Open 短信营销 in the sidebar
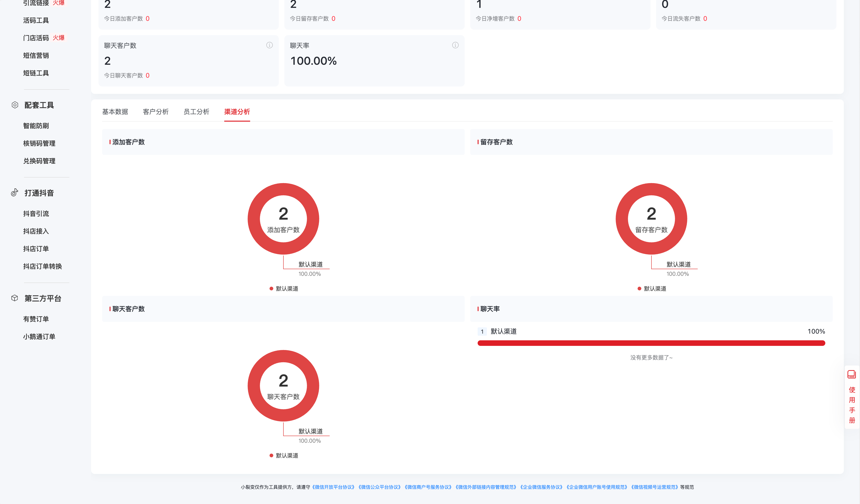The width and height of the screenshot is (860, 504). [36, 56]
